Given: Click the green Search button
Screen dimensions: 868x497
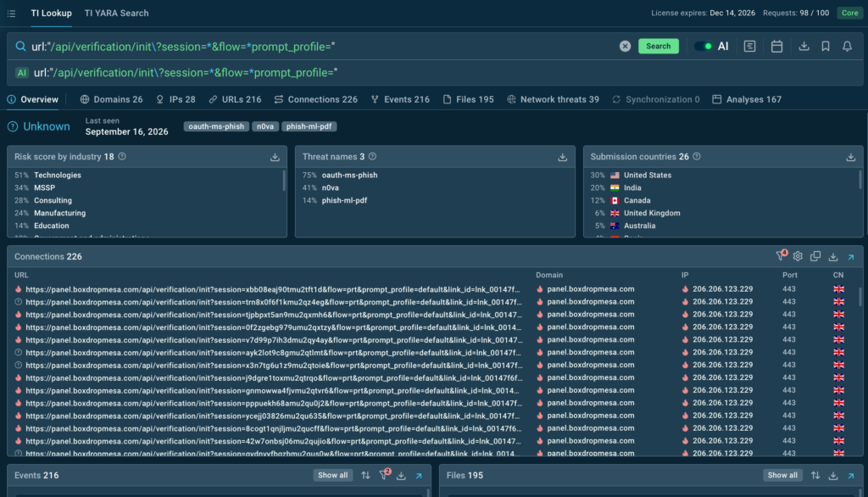Looking at the screenshot, I should point(658,46).
